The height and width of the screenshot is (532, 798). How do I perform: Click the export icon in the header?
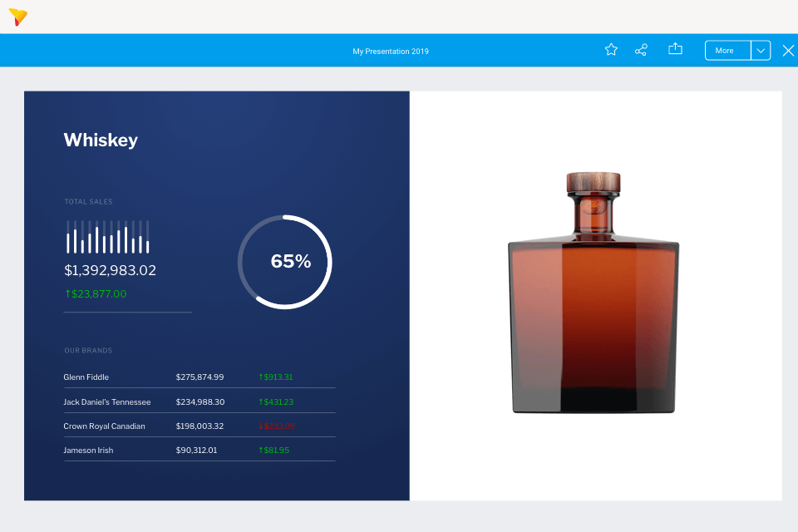675,50
